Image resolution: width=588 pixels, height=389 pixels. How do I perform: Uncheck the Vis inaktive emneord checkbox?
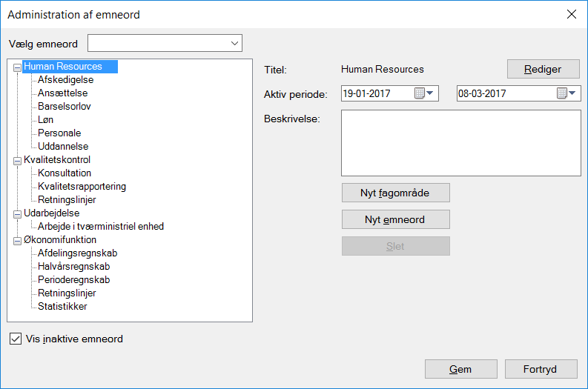click(x=16, y=339)
